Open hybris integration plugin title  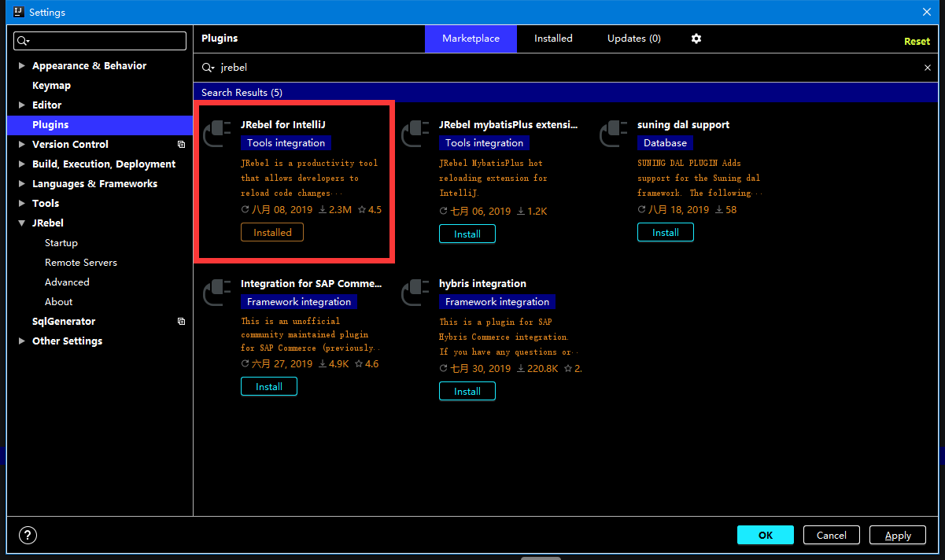click(482, 284)
